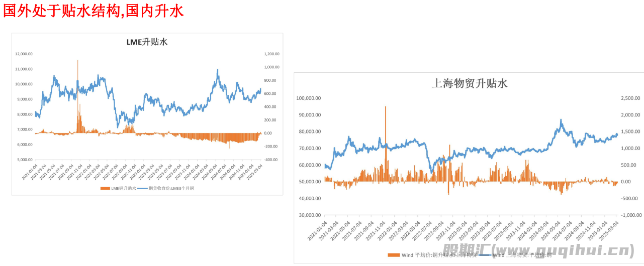Click 2,500.00 on Shanghai chart right axis
Screen dimensions: 644x266
(630, 98)
